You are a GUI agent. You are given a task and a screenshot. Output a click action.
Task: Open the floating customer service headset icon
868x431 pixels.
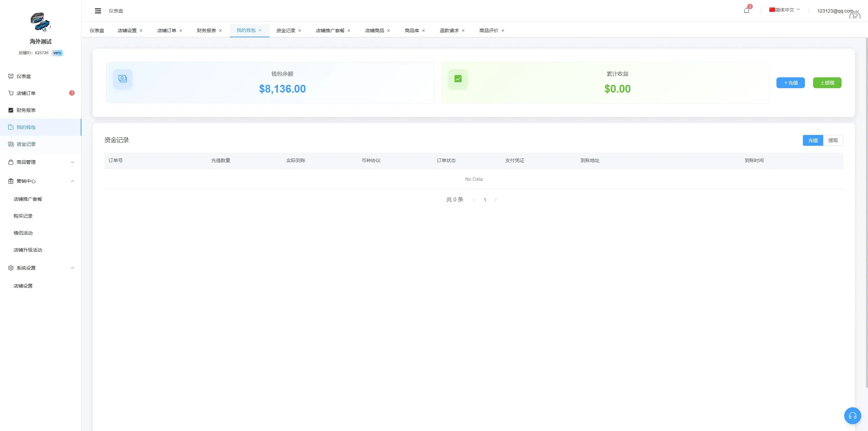[852, 416]
